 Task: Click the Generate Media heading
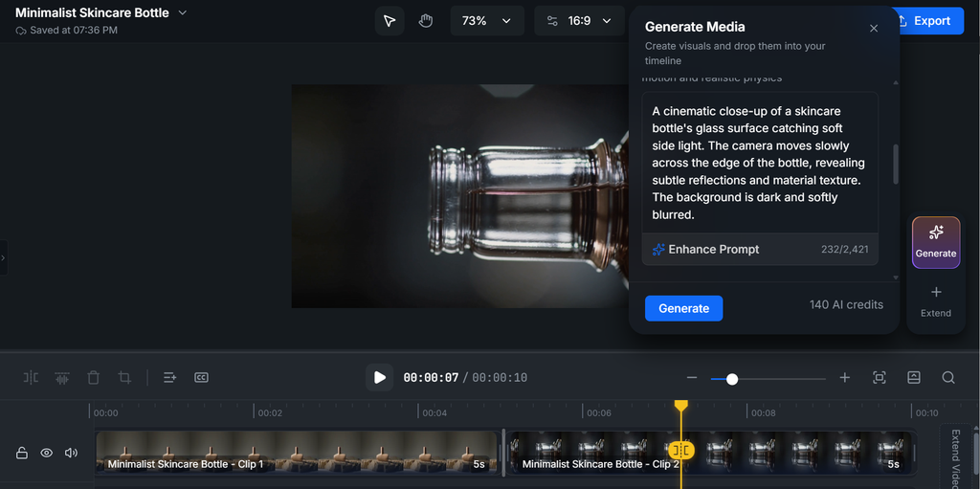coord(695,27)
